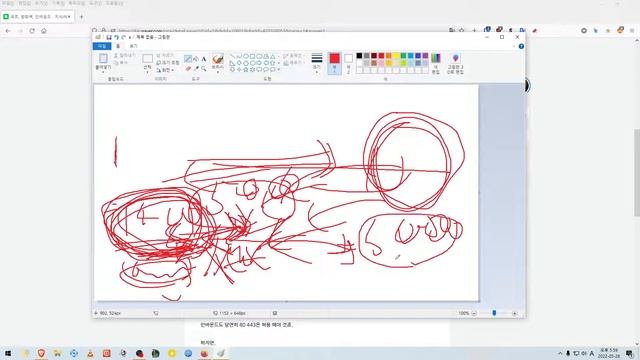Open the shape Outline dropdown
The height and width of the screenshot is (360, 640).
pos(294,56)
